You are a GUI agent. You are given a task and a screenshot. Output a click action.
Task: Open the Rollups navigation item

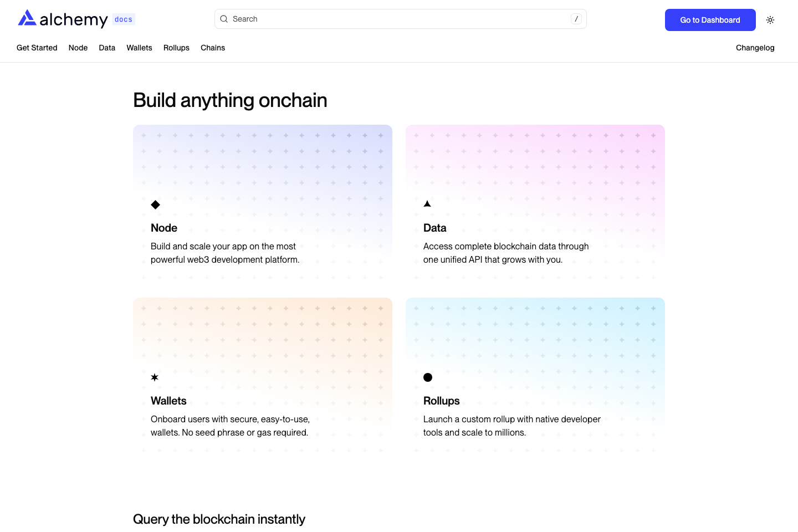[176, 48]
